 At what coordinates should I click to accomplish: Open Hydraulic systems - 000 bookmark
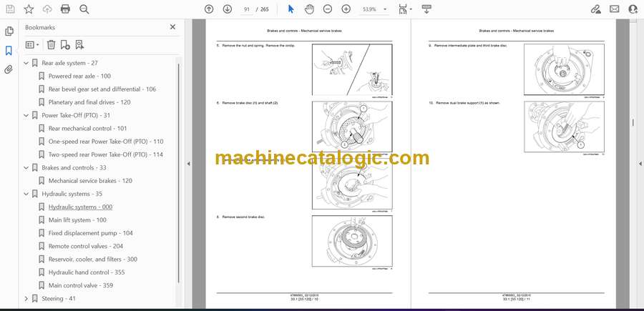pos(80,207)
